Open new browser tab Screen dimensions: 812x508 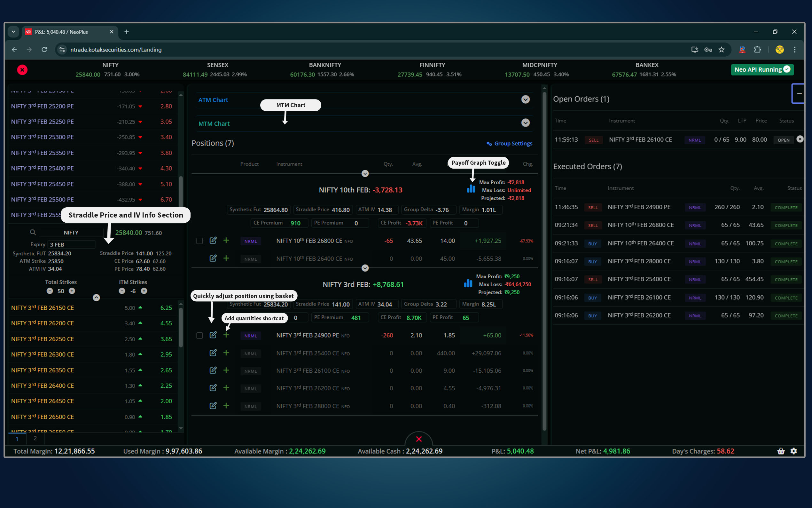click(127, 32)
